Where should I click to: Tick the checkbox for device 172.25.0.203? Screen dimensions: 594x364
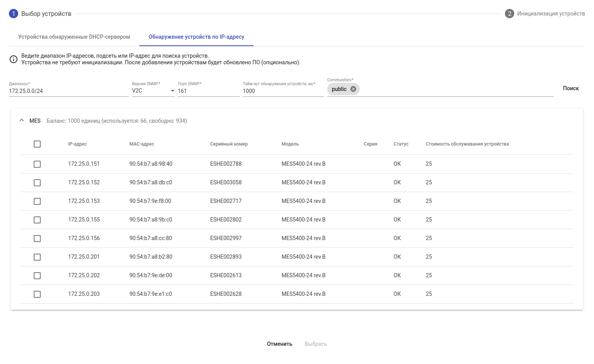pos(37,294)
